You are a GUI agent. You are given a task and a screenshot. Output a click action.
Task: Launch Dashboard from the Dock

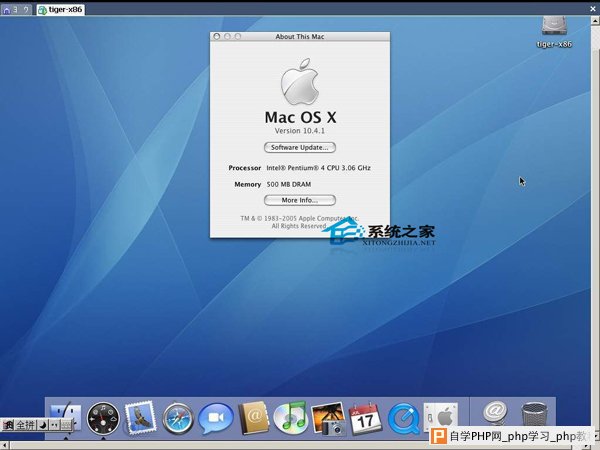click(x=103, y=419)
